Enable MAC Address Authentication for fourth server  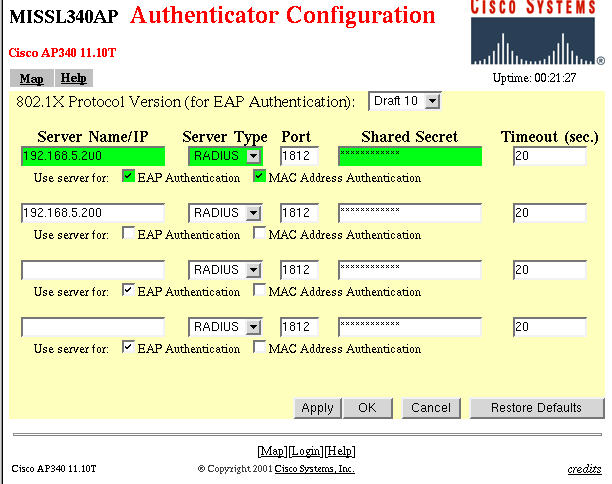click(260, 347)
